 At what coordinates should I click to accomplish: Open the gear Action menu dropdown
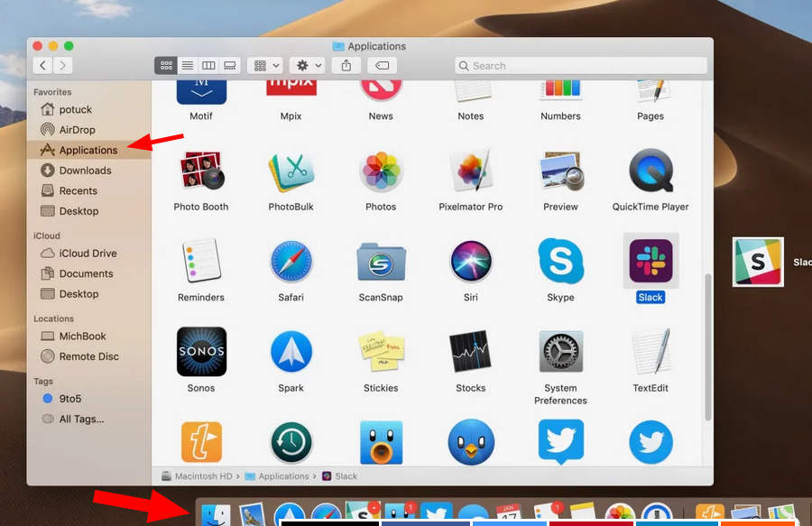pyautogui.click(x=309, y=66)
